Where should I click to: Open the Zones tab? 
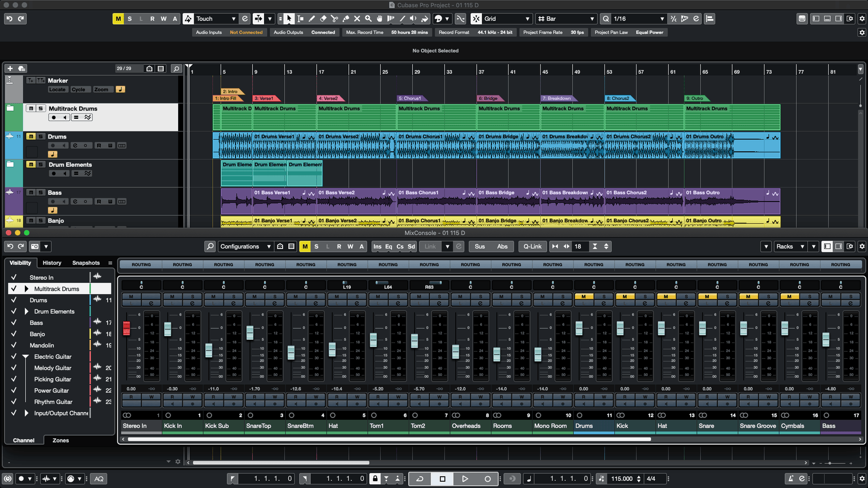(x=60, y=440)
